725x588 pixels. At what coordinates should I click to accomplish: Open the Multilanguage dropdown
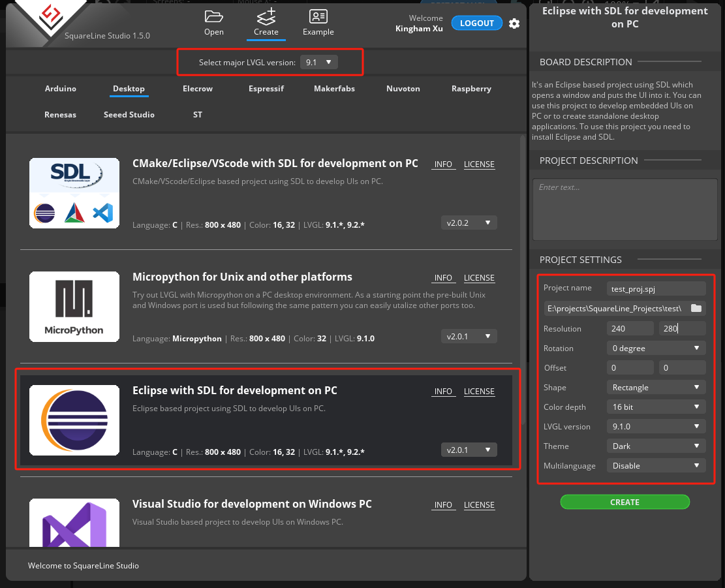[x=655, y=466]
